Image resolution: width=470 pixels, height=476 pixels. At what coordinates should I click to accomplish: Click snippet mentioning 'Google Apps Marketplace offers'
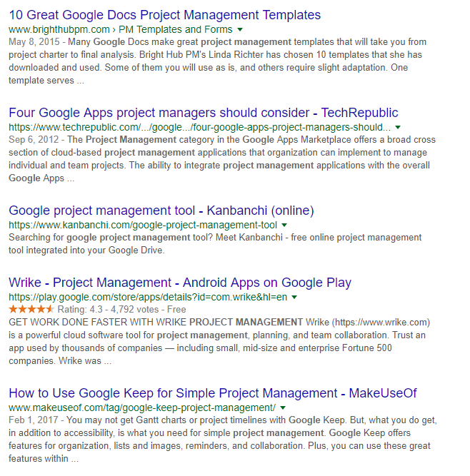coord(222,158)
